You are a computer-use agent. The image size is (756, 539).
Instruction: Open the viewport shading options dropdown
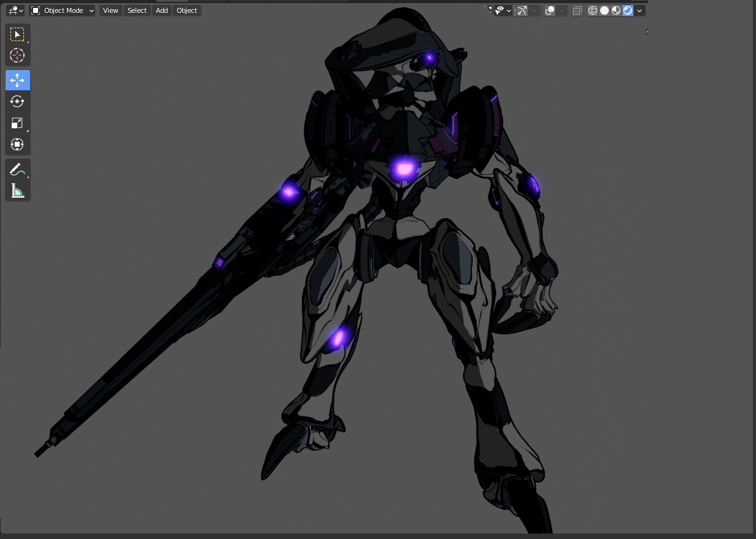(639, 10)
